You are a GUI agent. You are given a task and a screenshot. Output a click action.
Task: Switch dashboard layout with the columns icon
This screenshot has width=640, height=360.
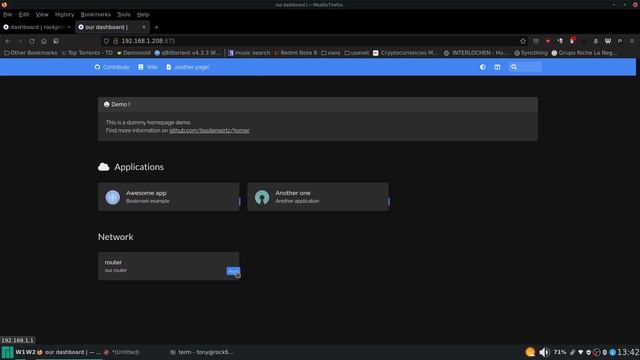tap(497, 67)
